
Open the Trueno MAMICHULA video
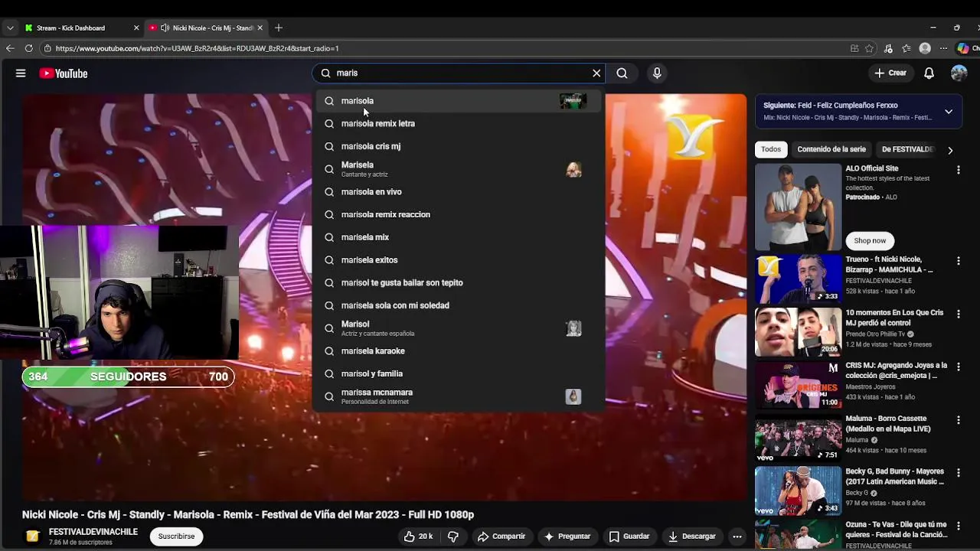click(x=799, y=279)
